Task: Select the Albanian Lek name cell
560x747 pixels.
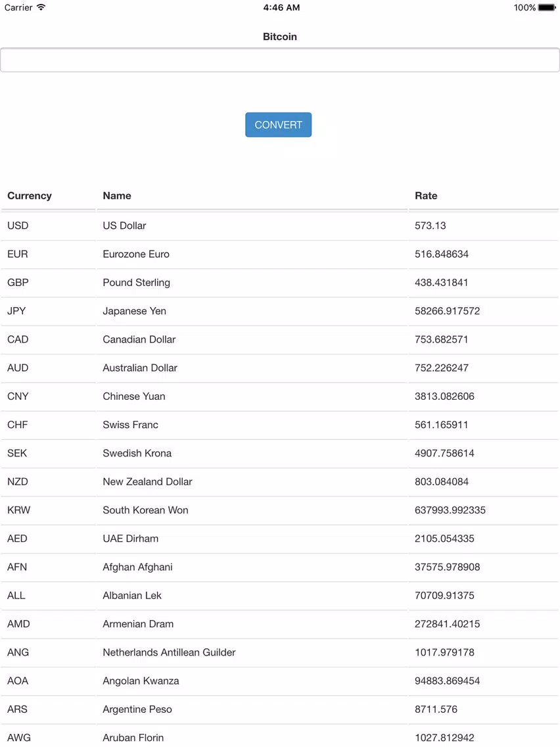Action: tap(132, 596)
